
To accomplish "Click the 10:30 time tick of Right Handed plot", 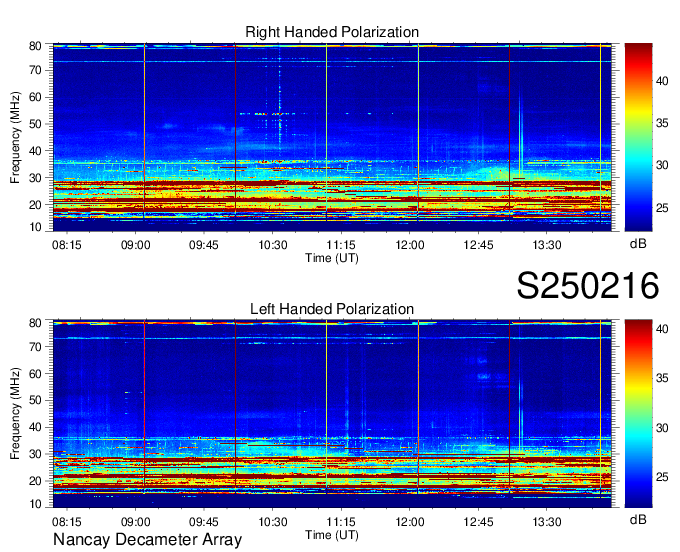I will (273, 245).
